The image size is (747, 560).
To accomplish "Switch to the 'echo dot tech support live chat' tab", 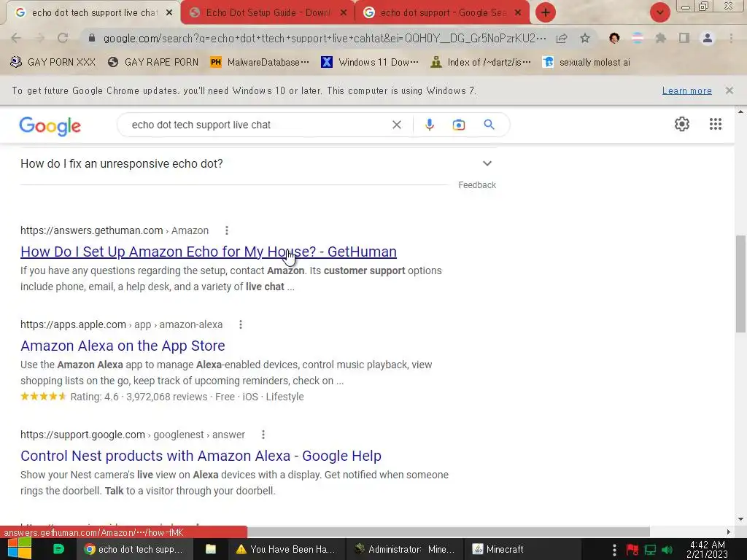I will point(93,13).
